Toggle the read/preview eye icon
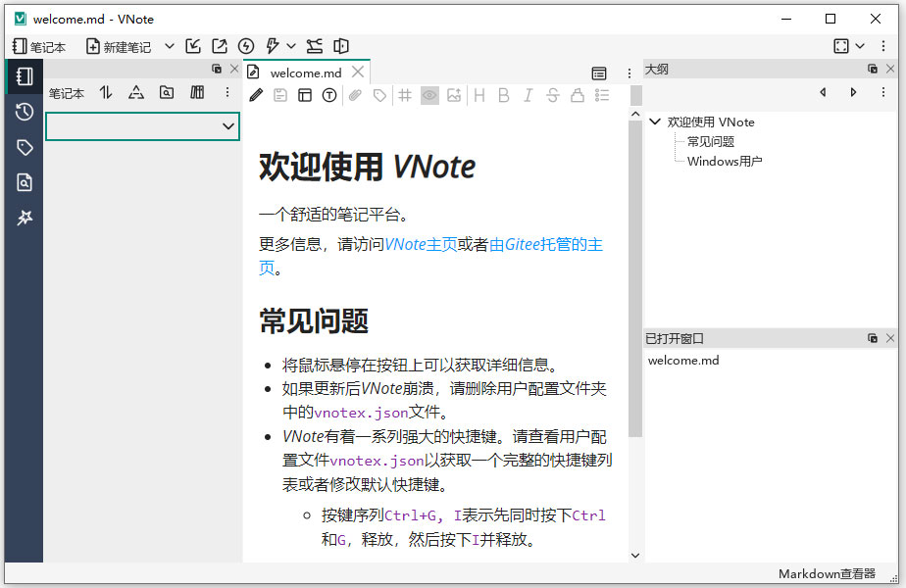 tap(429, 95)
